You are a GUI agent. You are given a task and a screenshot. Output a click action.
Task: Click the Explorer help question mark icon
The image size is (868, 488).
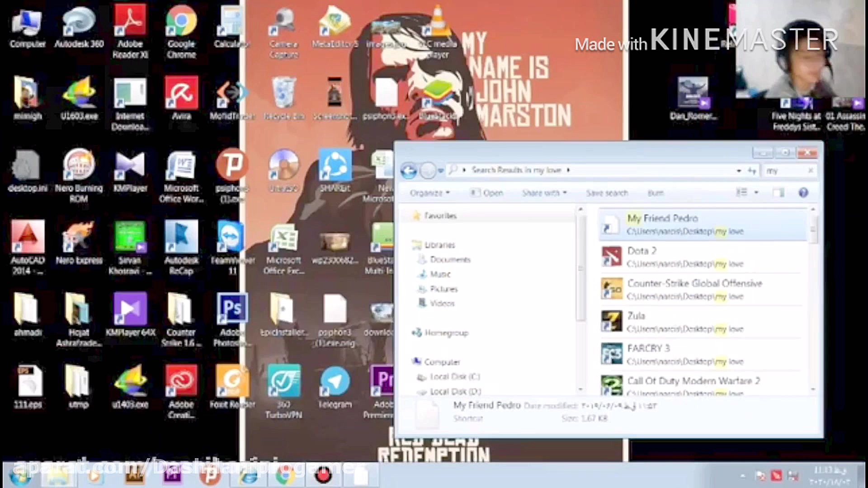pyautogui.click(x=803, y=193)
